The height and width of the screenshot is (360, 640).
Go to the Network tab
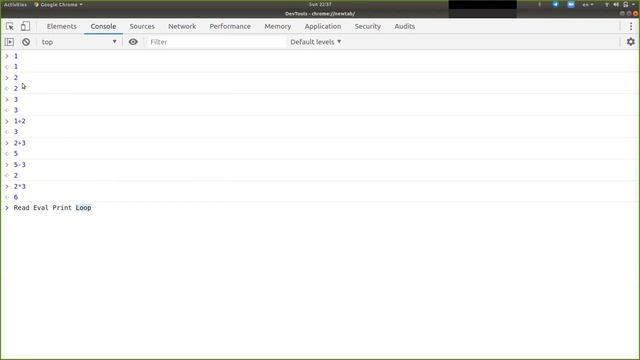coord(182,26)
